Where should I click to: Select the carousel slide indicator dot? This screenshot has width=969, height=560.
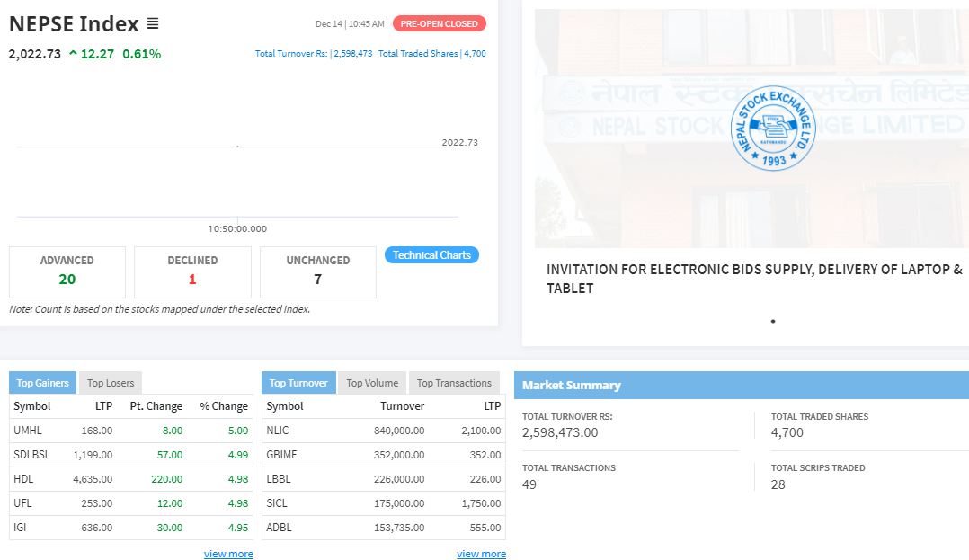pos(773,322)
